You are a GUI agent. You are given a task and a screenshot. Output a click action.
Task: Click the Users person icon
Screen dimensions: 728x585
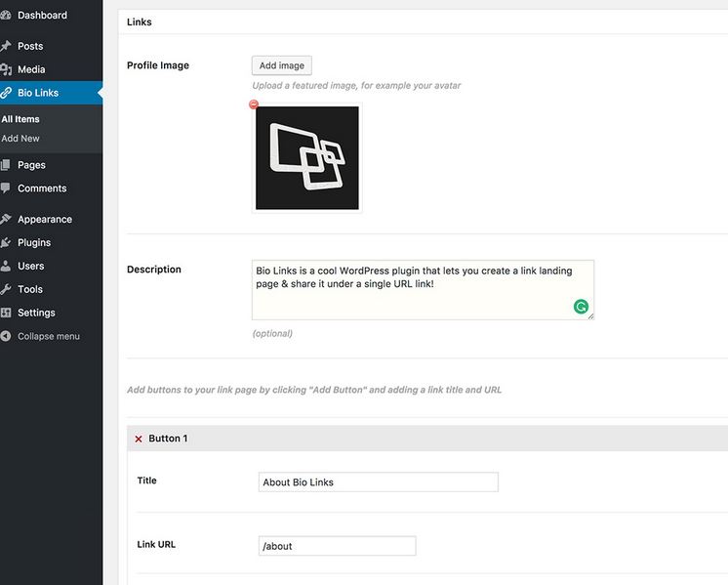coord(6,266)
